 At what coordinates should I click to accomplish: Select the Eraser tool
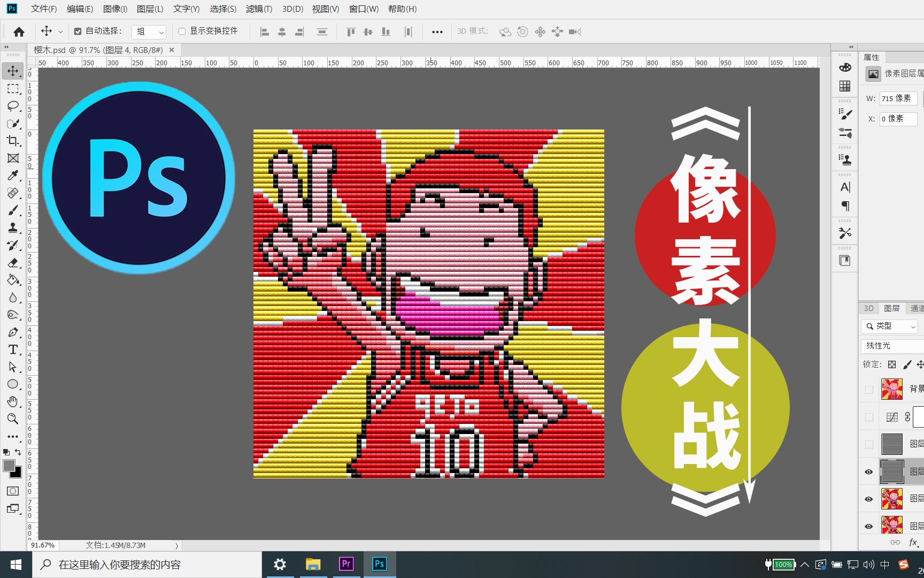(x=13, y=263)
